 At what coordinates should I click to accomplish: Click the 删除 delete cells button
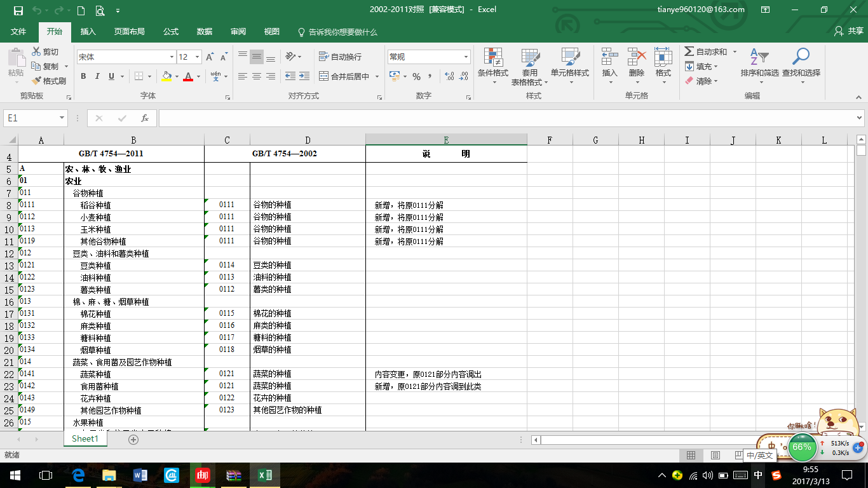click(x=637, y=67)
